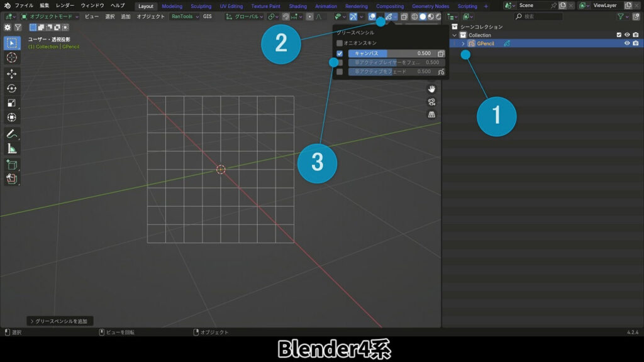Viewport: 644px width, 362px height.
Task: Pin the Scene datablock
Action: point(553,6)
